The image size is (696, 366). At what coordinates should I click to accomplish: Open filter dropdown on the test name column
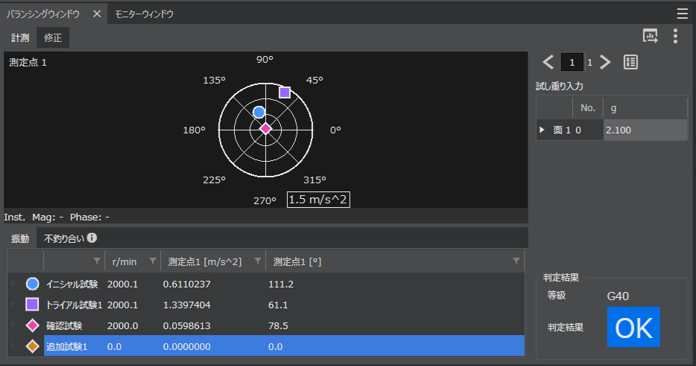[97, 261]
